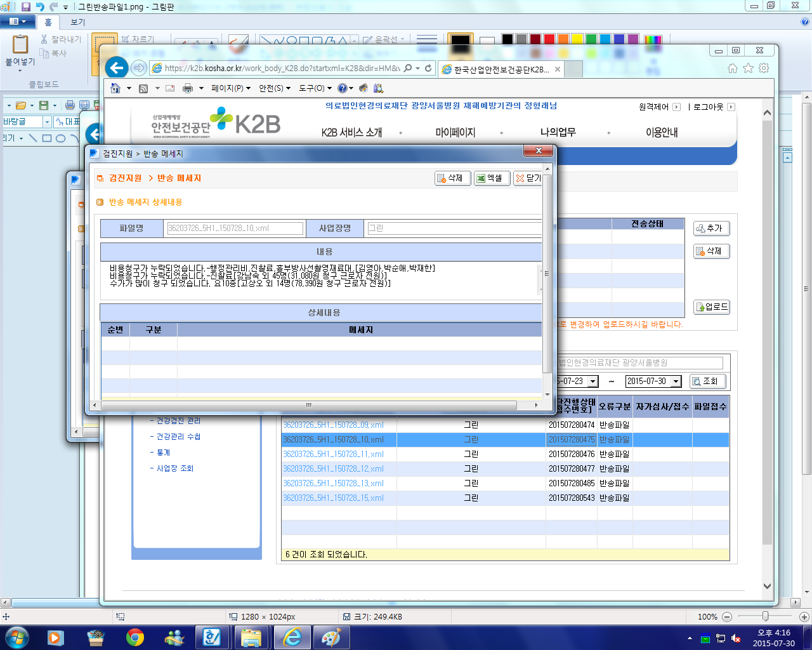Click the 조회 search button
812x650 pixels.
coord(707,381)
